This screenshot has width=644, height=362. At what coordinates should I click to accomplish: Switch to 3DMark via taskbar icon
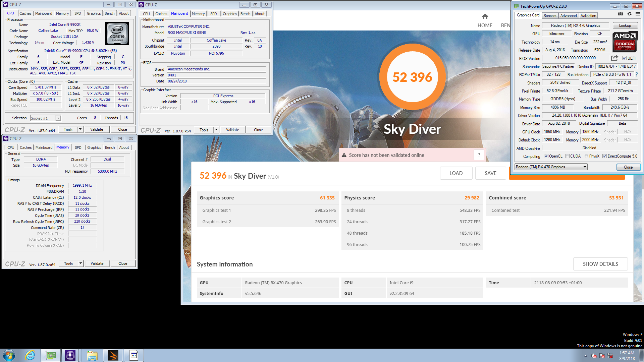pyautogui.click(x=113, y=355)
